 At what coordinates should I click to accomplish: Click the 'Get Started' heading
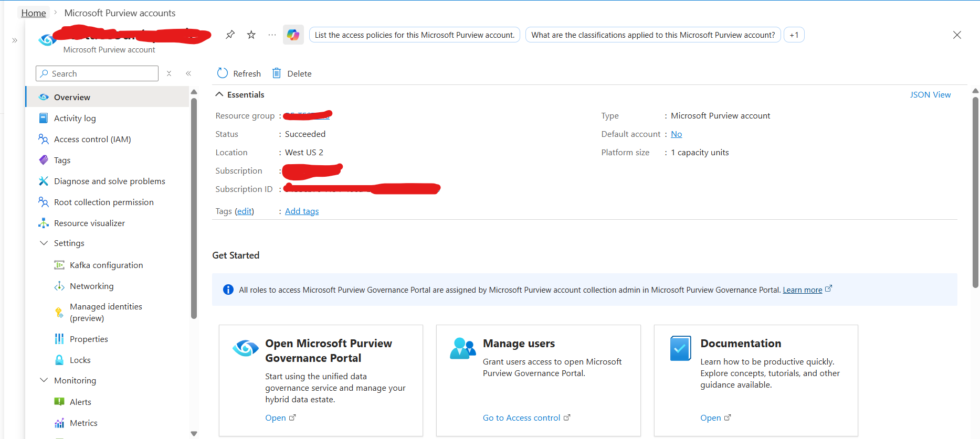pos(236,255)
